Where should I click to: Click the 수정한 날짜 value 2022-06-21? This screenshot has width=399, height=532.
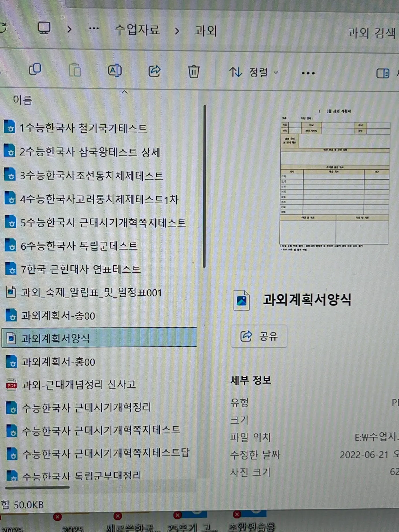(x=369, y=455)
